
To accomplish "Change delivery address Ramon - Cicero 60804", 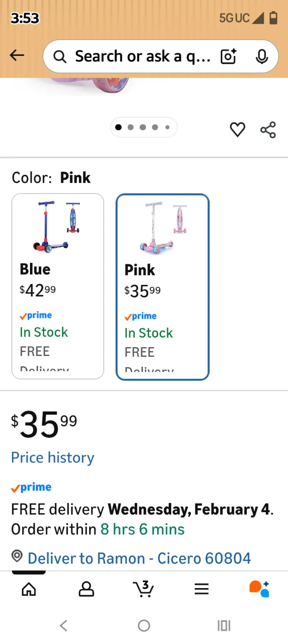I will click(139, 558).
